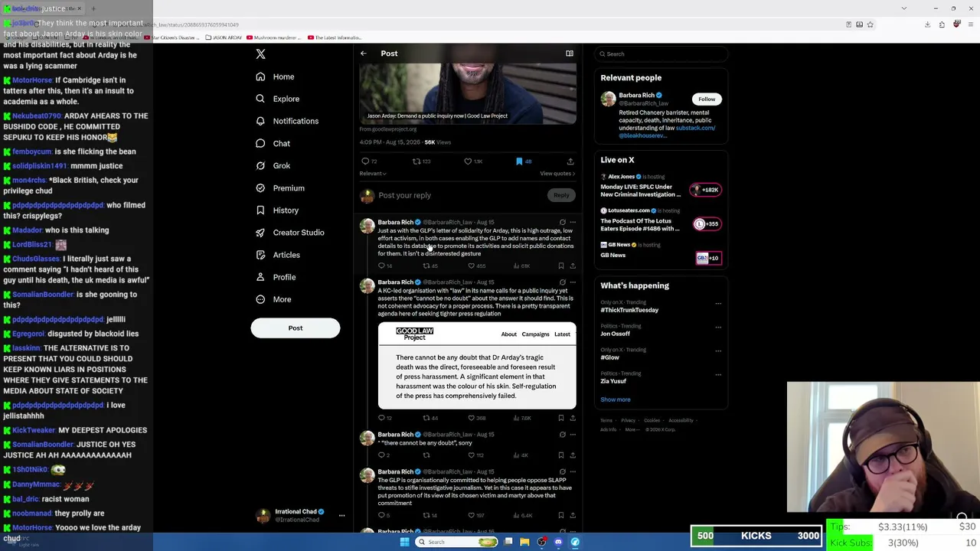Screen dimensions: 980x551
Task: Open the reader view icon in Post header
Action: [570, 54]
